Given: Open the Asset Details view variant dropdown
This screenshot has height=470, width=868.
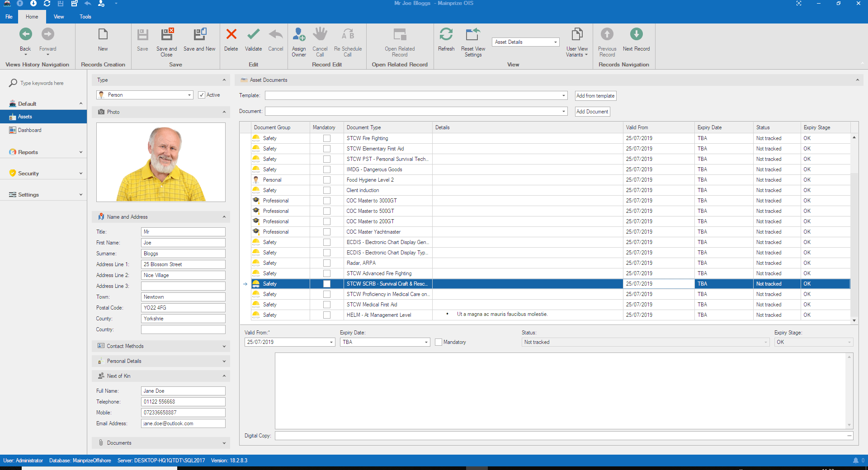Looking at the screenshot, I should (x=555, y=42).
